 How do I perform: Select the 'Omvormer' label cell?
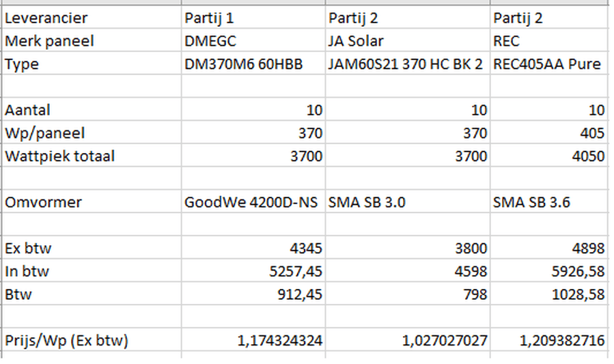pos(92,202)
